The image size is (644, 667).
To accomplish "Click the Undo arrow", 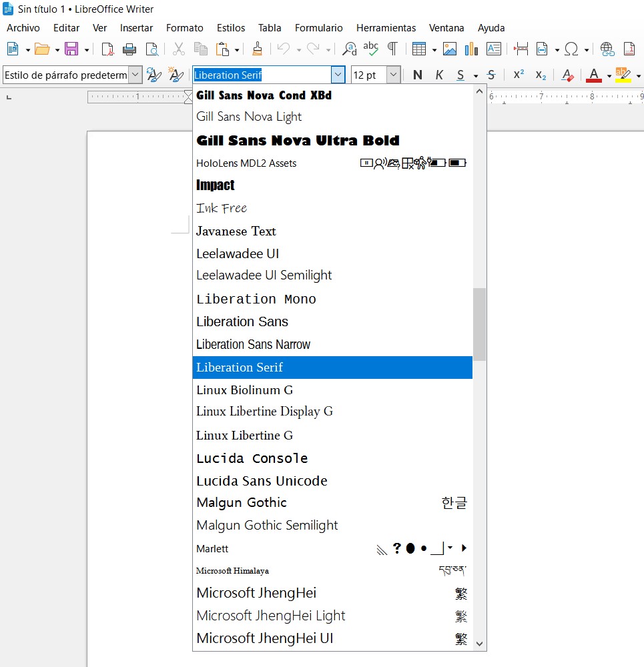I will click(284, 49).
